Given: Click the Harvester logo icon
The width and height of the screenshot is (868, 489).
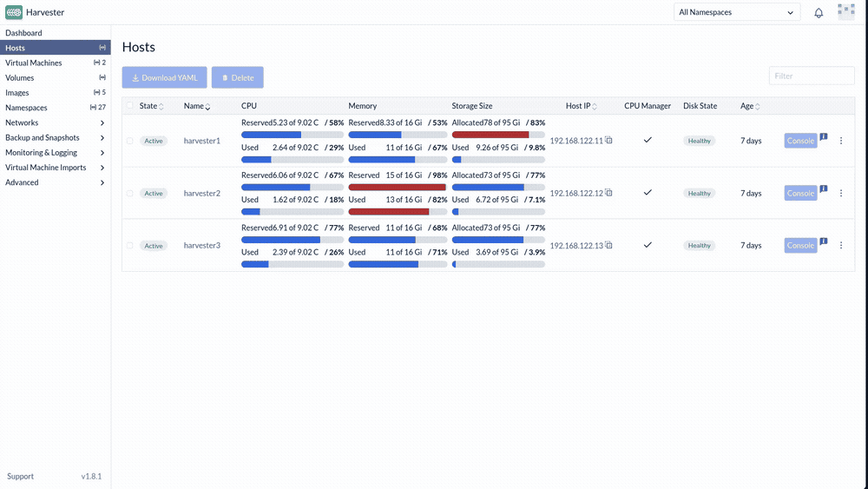Looking at the screenshot, I should click(14, 11).
